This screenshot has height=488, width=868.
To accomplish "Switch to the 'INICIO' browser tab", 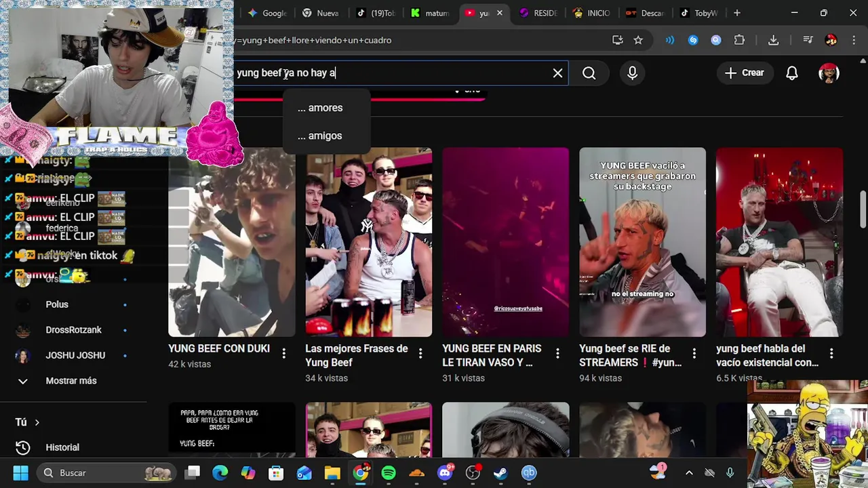I will pos(591,13).
